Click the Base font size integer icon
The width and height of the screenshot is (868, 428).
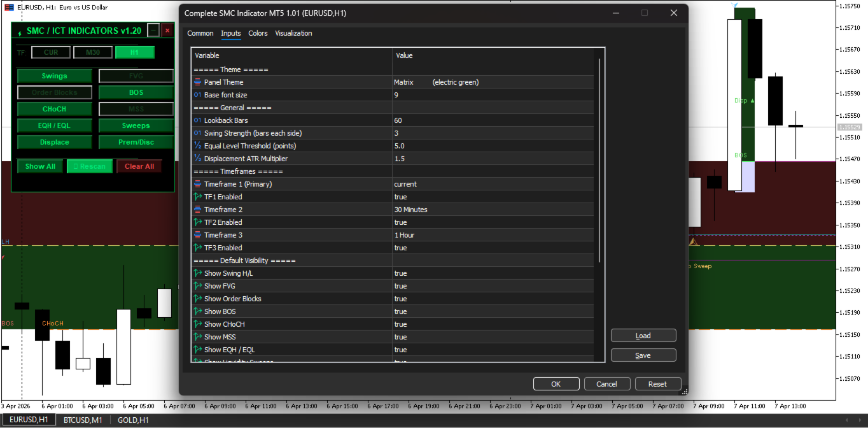tap(197, 95)
